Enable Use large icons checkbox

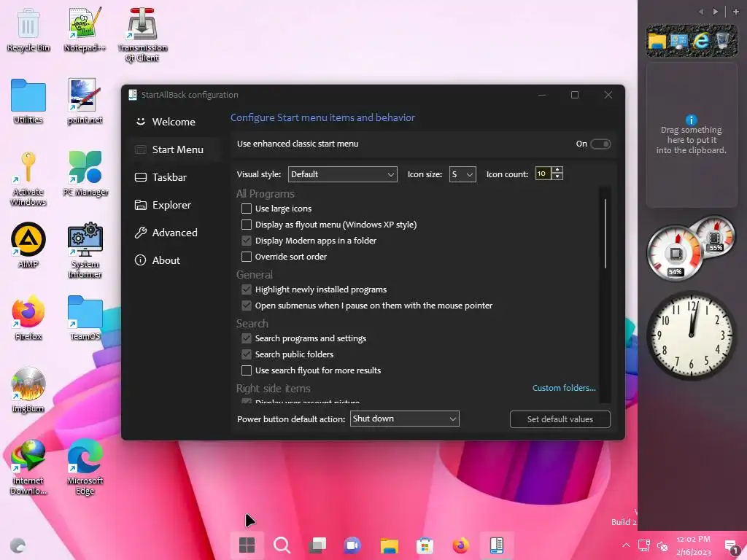[x=247, y=209]
